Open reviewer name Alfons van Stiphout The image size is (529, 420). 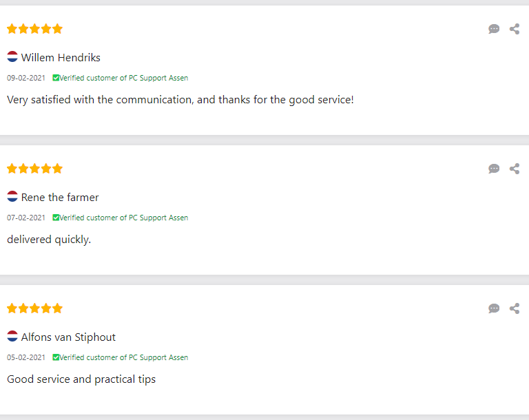68,337
